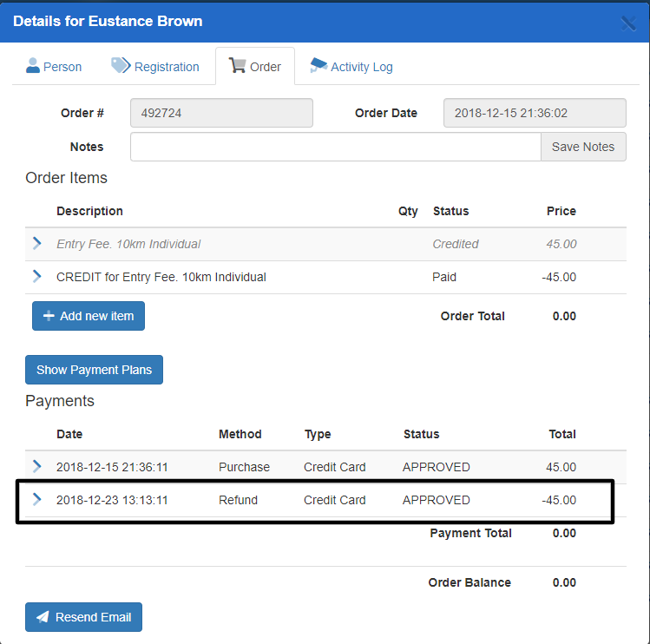Click the plus icon on Add new item
The height and width of the screenshot is (644, 650).
point(49,316)
